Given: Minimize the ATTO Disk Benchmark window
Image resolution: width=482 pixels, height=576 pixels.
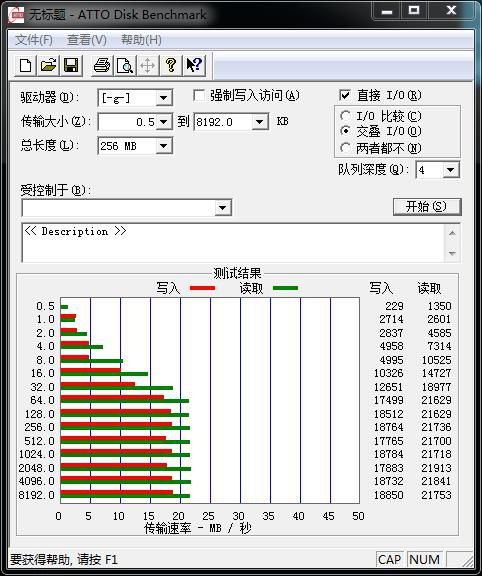Looking at the screenshot, I should point(387,11).
